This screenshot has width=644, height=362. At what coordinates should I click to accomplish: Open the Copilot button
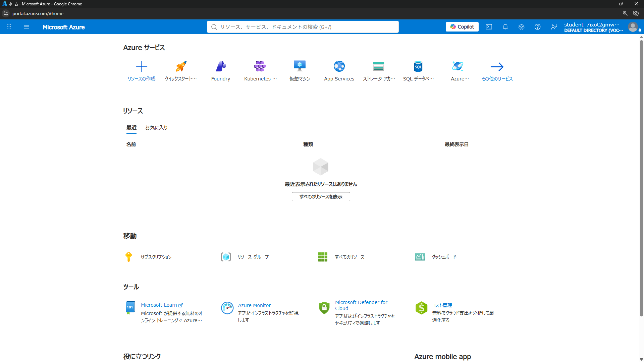[462, 27]
